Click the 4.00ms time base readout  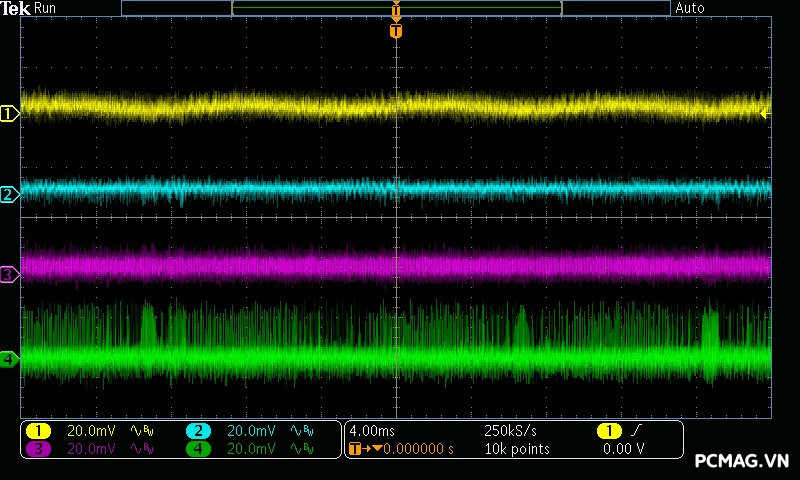(373, 431)
